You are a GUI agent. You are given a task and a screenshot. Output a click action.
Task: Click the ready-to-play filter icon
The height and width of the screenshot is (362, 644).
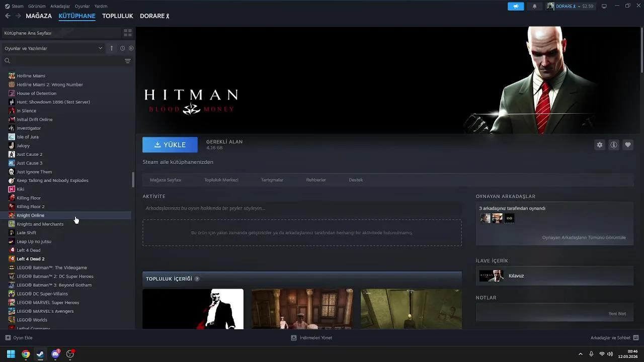[131, 48]
